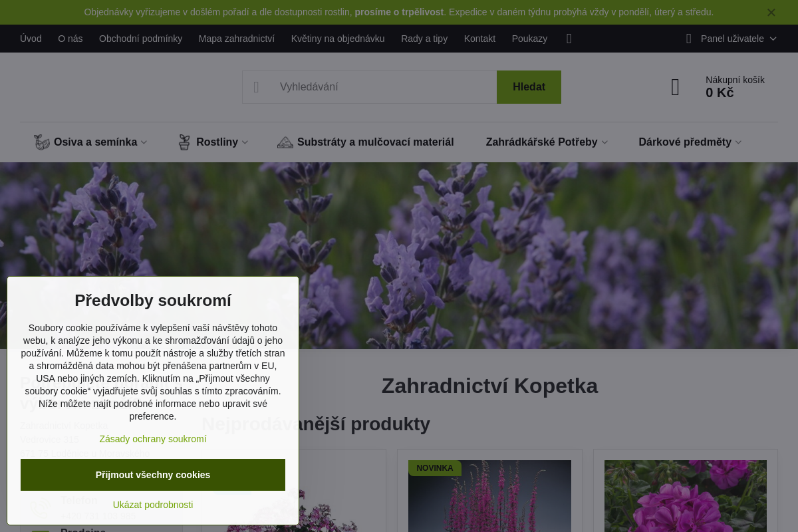The image size is (798, 532).
Task: Open Květiny na objednávku page
Action: coord(338,39)
